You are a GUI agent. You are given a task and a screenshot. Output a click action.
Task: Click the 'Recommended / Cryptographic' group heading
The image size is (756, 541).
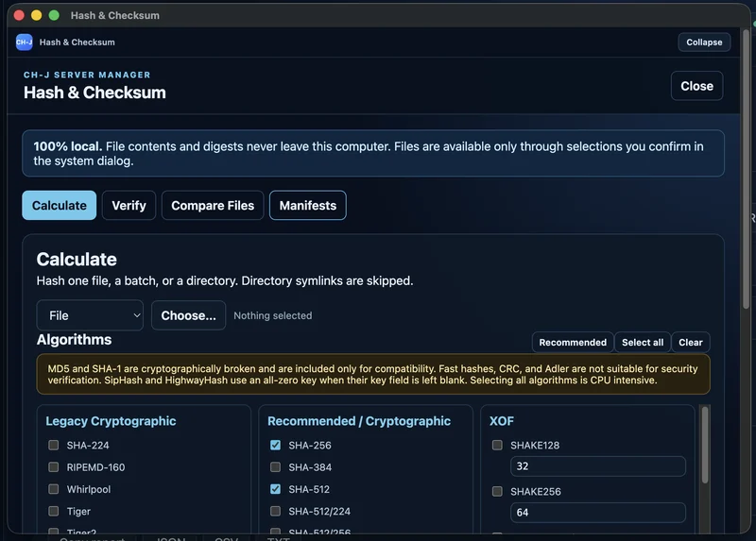pos(359,421)
